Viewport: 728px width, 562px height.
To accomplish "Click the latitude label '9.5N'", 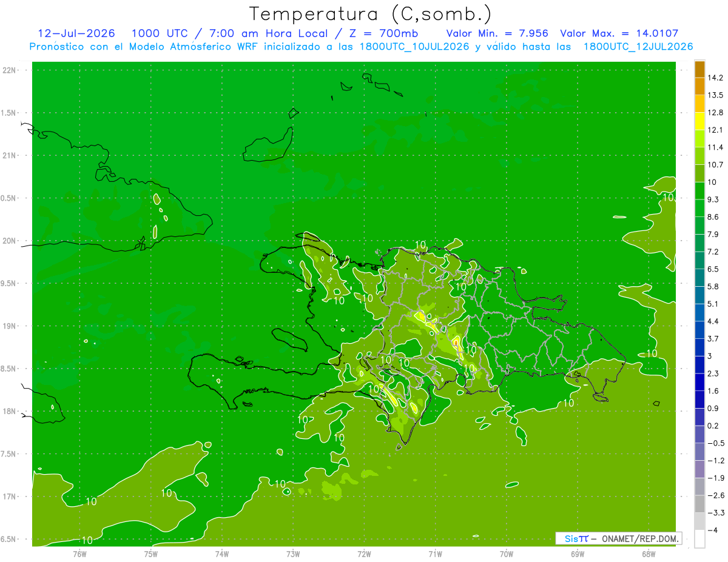I will [x=8, y=284].
